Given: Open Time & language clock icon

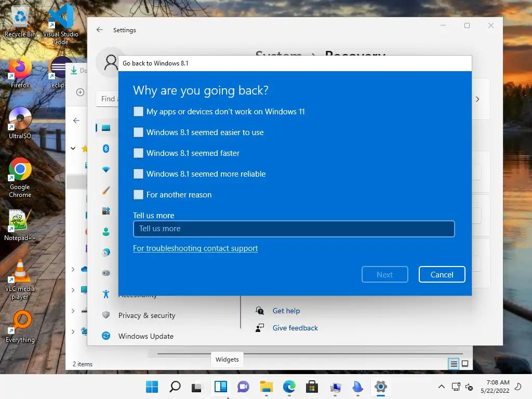Looking at the screenshot, I should (x=106, y=252).
